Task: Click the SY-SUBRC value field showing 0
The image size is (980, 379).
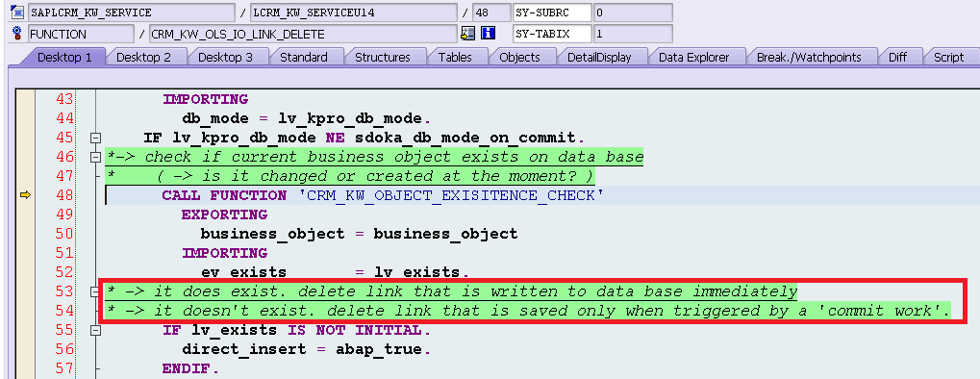Action: 633,13
